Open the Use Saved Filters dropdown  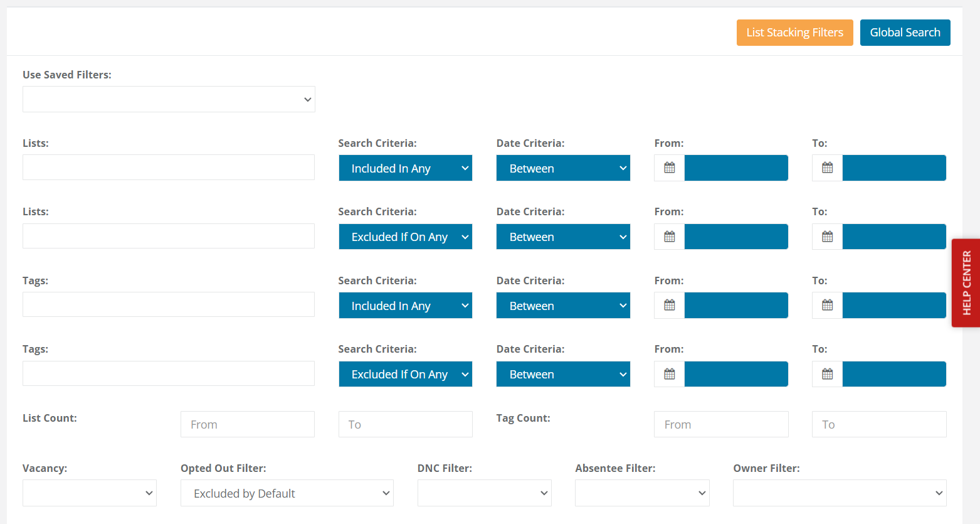(169, 99)
